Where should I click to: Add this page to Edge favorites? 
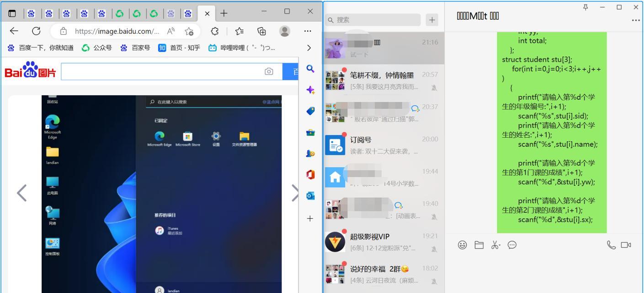189,31
